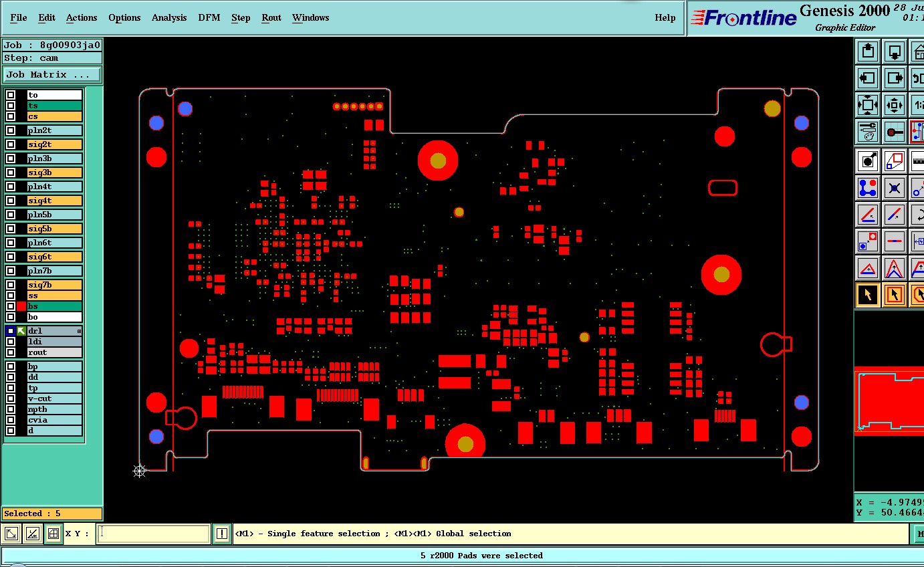Click the home view icon
This screenshot has width=924, height=567.
pos(917,51)
